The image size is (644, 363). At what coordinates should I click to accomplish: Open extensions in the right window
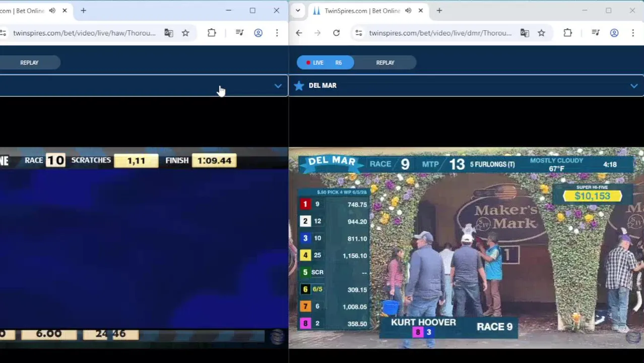coord(567,33)
